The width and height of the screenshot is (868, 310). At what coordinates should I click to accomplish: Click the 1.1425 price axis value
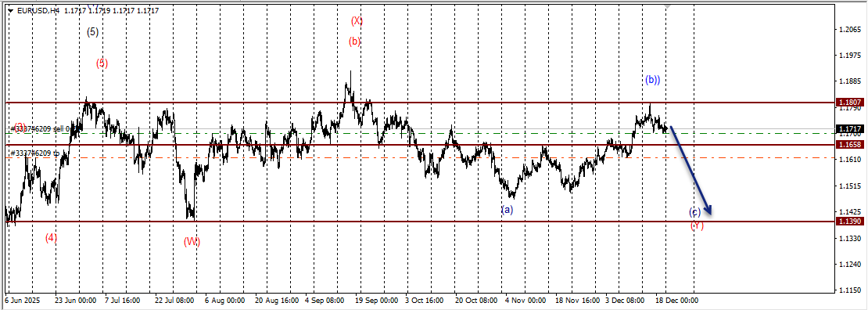(x=850, y=212)
